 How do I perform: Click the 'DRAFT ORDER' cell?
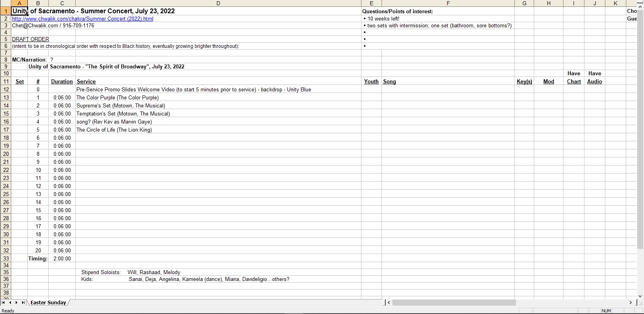(x=31, y=39)
